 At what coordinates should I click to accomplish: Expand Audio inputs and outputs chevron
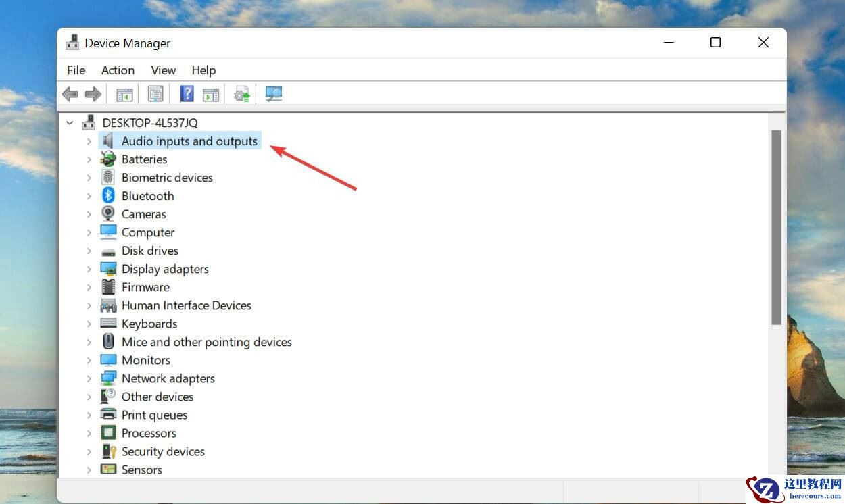point(89,141)
